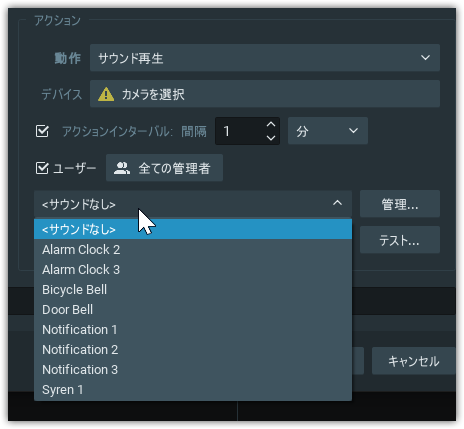Select Bicycle Bell from the list
464x429 pixels.
coord(193,289)
